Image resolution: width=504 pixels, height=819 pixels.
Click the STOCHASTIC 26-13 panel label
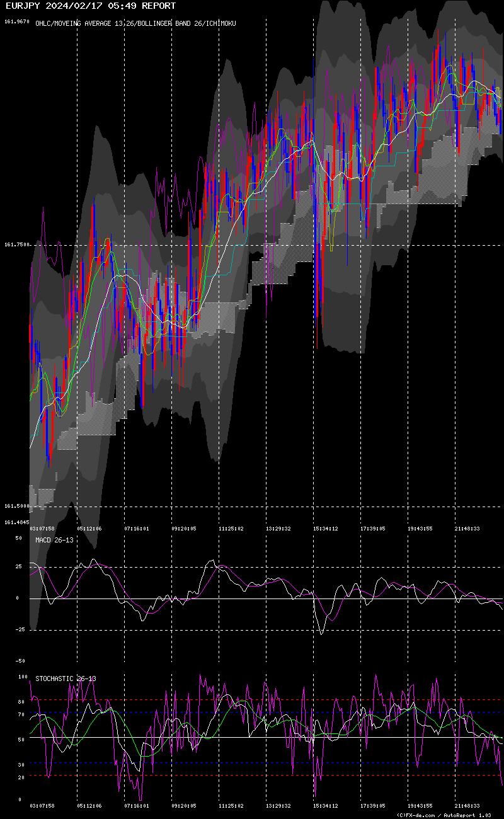click(x=66, y=679)
